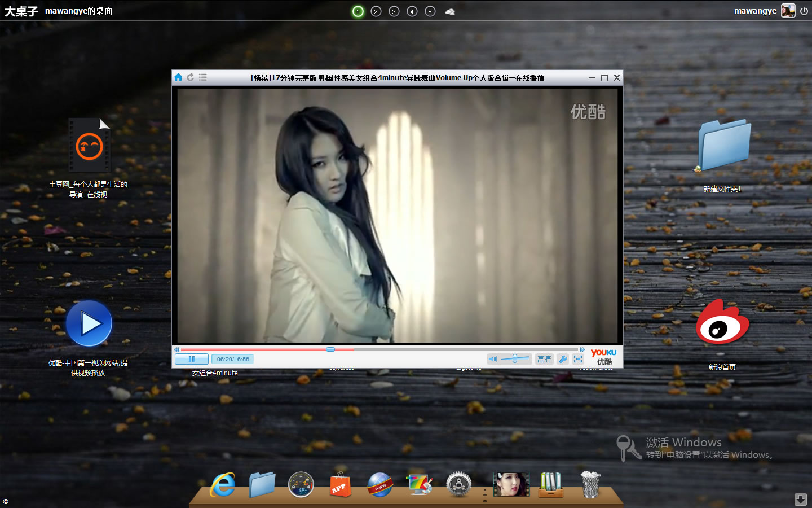Click the video playback area
Image resolution: width=812 pixels, height=508 pixels.
tap(398, 215)
